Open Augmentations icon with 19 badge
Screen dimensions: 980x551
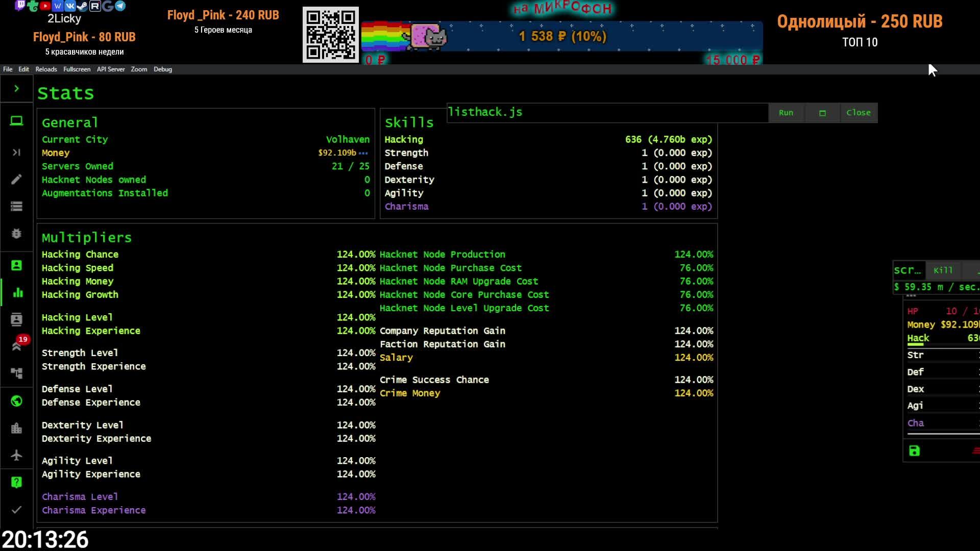[16, 346]
